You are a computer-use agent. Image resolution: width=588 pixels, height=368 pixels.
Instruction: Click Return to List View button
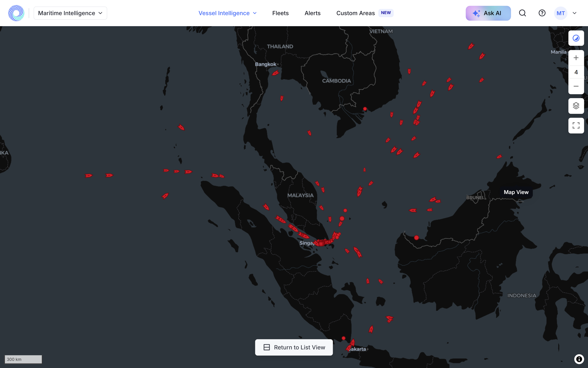[294, 347]
